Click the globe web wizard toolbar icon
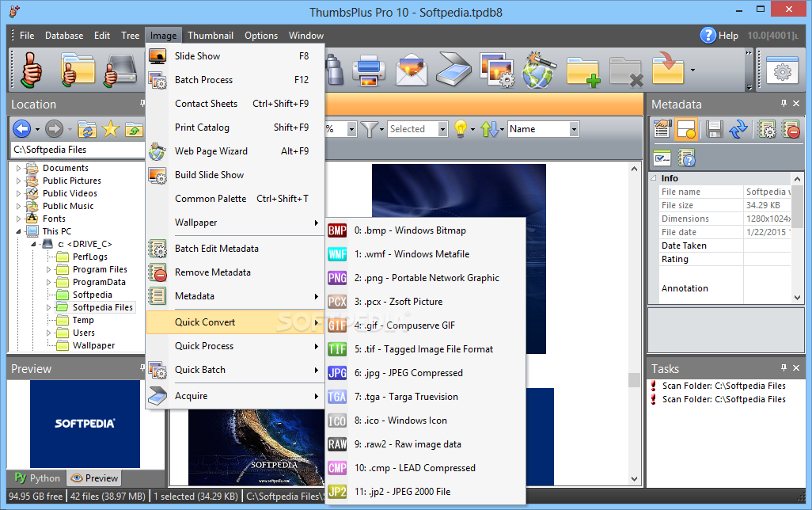This screenshot has height=510, width=812. [539, 70]
